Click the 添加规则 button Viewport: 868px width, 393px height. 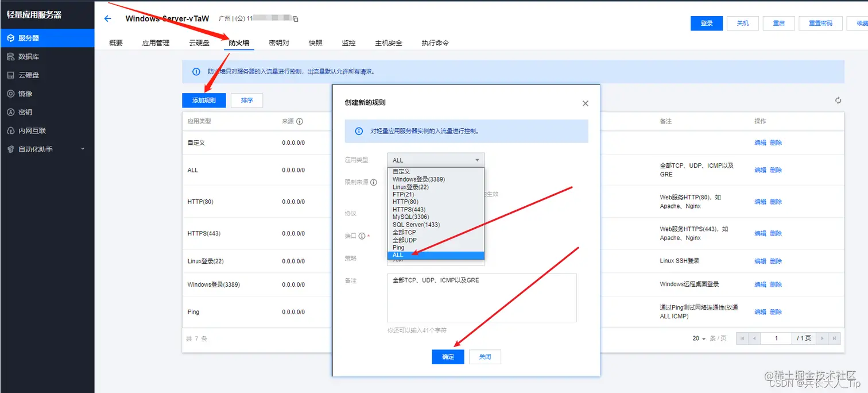point(203,100)
